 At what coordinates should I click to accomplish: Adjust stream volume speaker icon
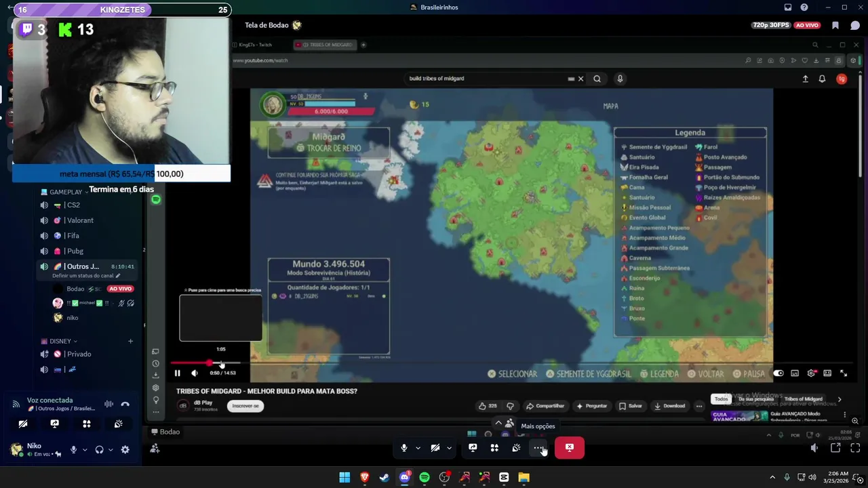pos(814,448)
